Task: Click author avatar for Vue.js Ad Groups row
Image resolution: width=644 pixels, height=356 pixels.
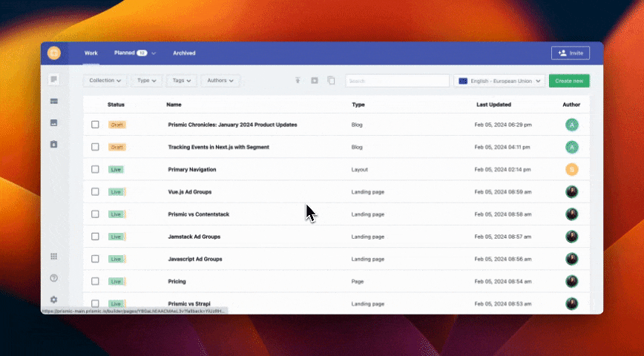Action: pyautogui.click(x=572, y=192)
